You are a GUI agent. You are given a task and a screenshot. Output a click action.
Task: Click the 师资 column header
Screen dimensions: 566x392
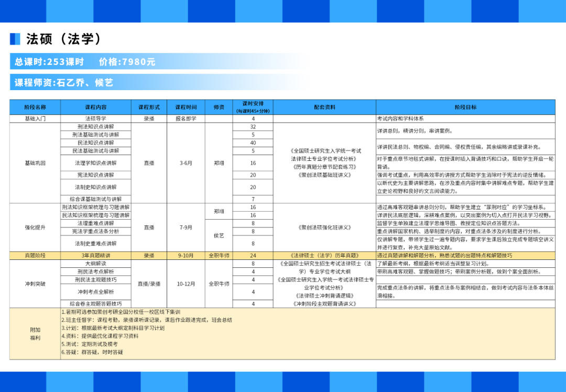tap(219, 107)
